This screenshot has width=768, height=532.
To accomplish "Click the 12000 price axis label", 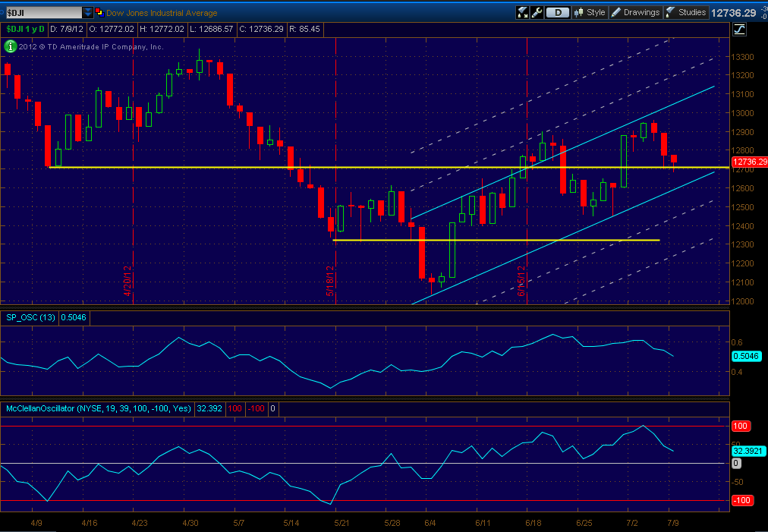I will click(x=742, y=301).
